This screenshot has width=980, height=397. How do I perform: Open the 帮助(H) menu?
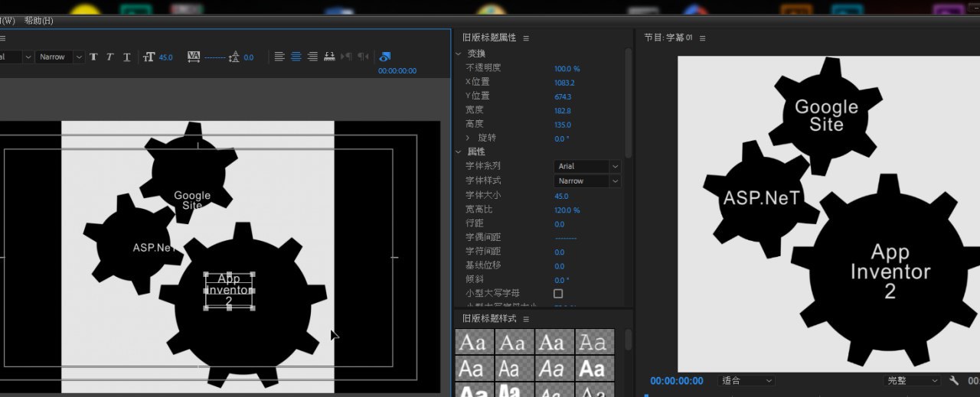coord(38,21)
